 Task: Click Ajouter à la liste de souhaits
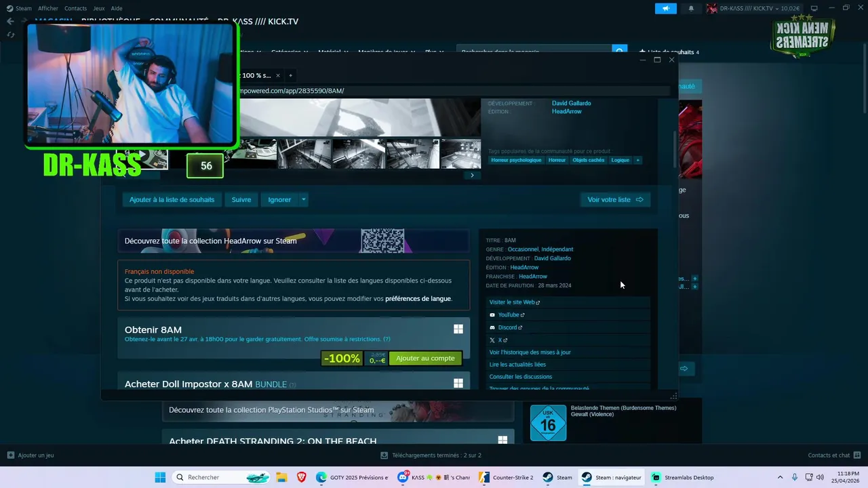tap(172, 199)
